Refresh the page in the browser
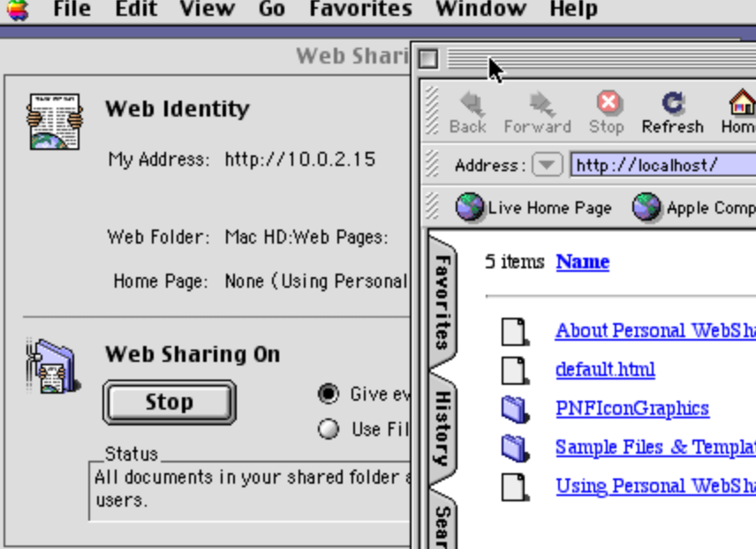Screen dimensions: 756x549 pos(673,113)
